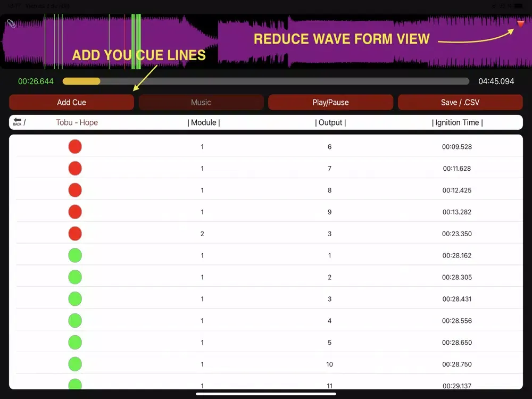Click module value 1 in 00:09.528 row
The image size is (532, 399).
click(x=202, y=147)
